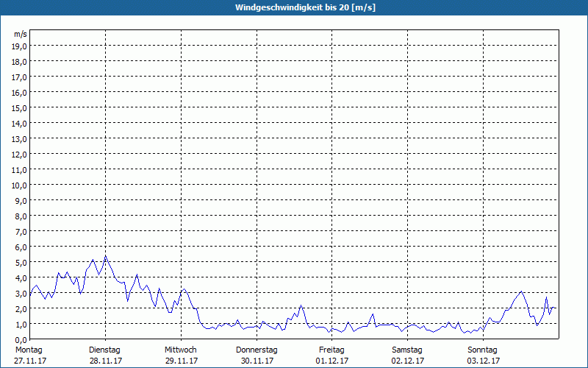The width and height of the screenshot is (588, 368).
Task: Click the 0,0 y-axis label
Action: [21, 340]
